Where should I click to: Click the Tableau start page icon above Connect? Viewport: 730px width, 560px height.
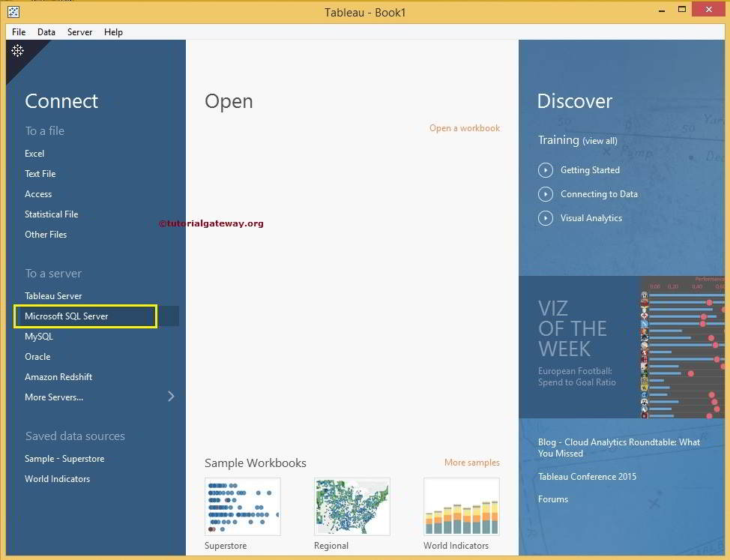coord(17,50)
